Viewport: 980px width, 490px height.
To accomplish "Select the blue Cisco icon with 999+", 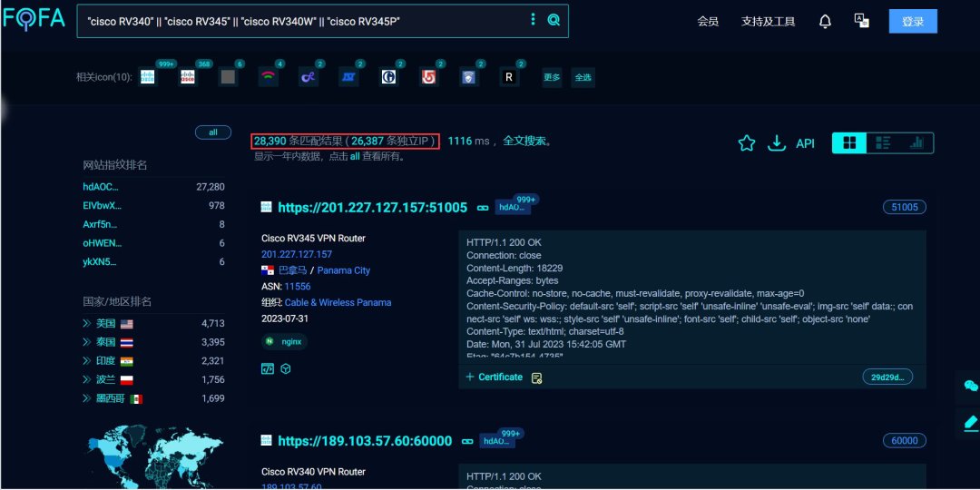I will pos(148,77).
